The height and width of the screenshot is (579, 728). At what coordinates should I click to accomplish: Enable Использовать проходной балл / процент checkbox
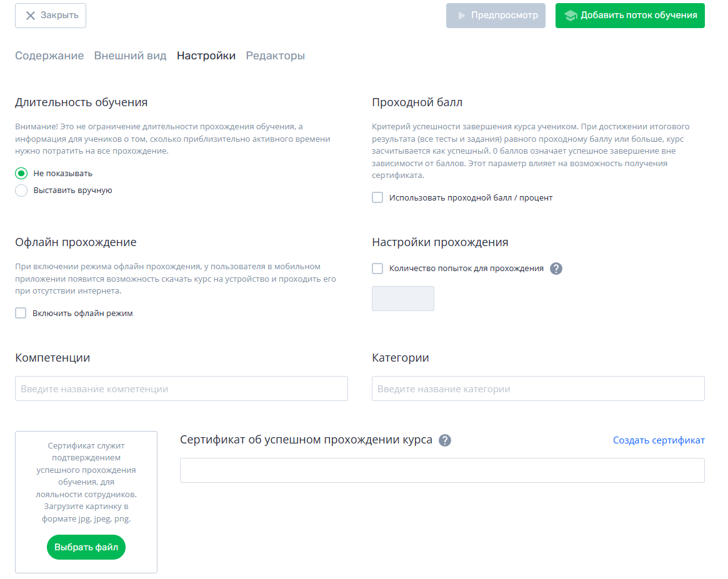[x=377, y=197]
